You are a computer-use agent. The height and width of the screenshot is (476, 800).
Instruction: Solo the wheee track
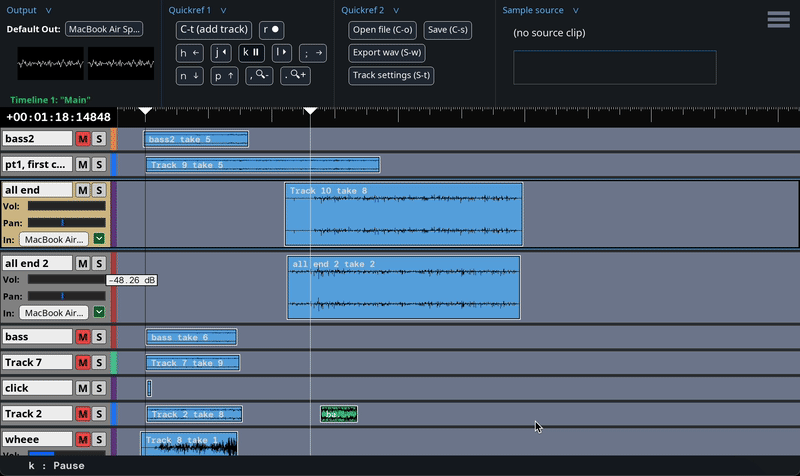tap(99, 439)
